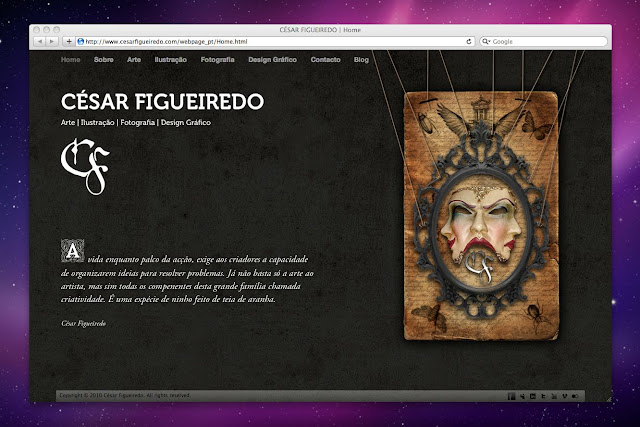The width and height of the screenshot is (640, 427).
Task: Open the Sobre page
Action: [x=104, y=60]
